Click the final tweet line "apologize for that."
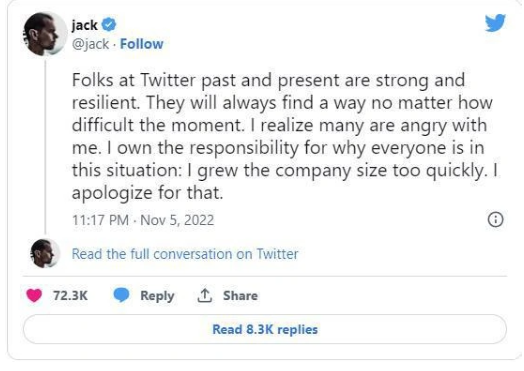Viewport: 524px width, 371px height. tap(147, 193)
